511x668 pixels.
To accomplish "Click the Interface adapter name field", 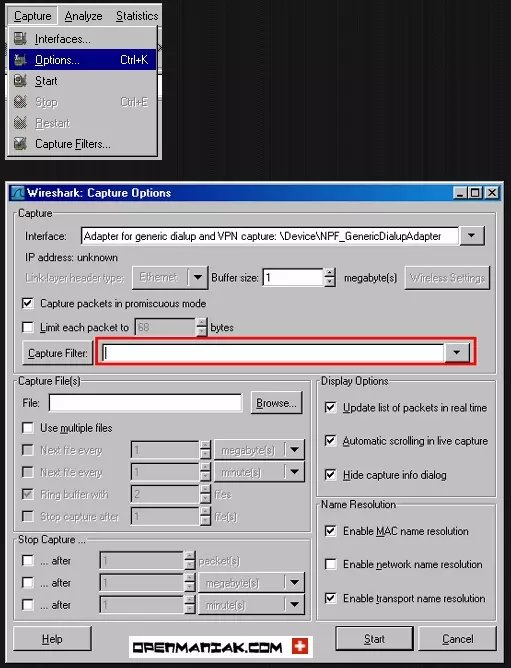I will (270, 236).
